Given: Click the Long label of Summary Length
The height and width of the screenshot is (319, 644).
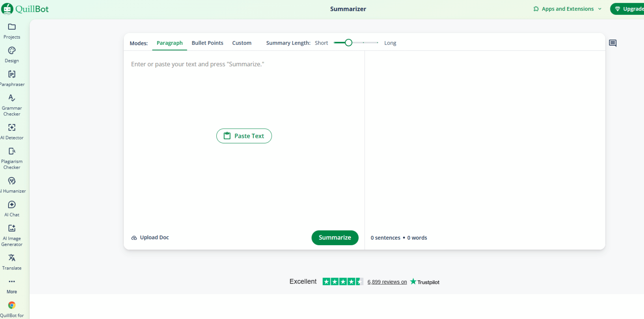Looking at the screenshot, I should click(x=390, y=43).
